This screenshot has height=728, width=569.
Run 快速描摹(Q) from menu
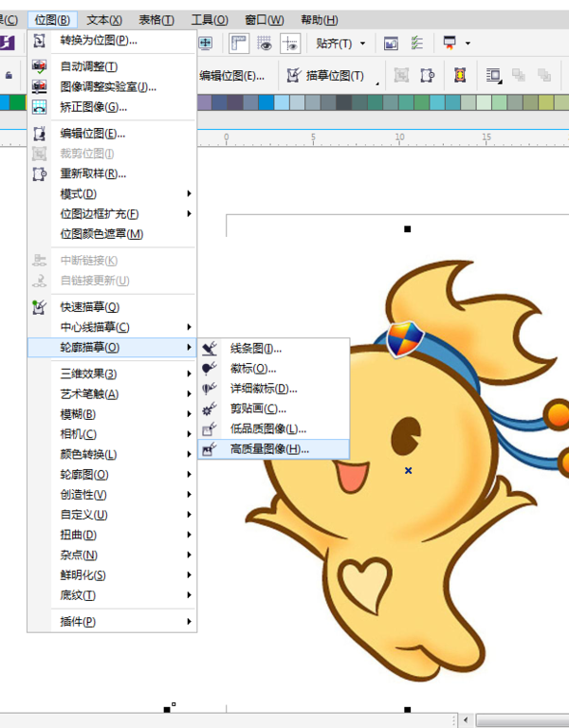coord(112,307)
